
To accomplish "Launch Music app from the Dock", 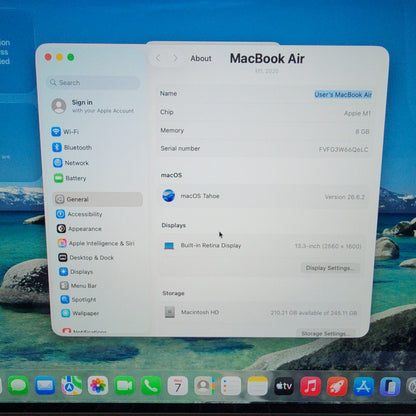I will 310,386.
